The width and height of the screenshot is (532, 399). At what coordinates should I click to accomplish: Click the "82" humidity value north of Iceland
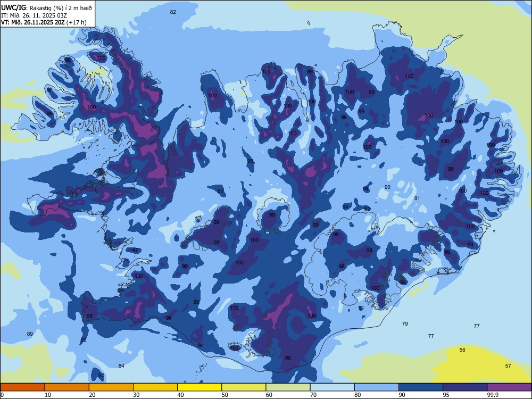point(173,12)
